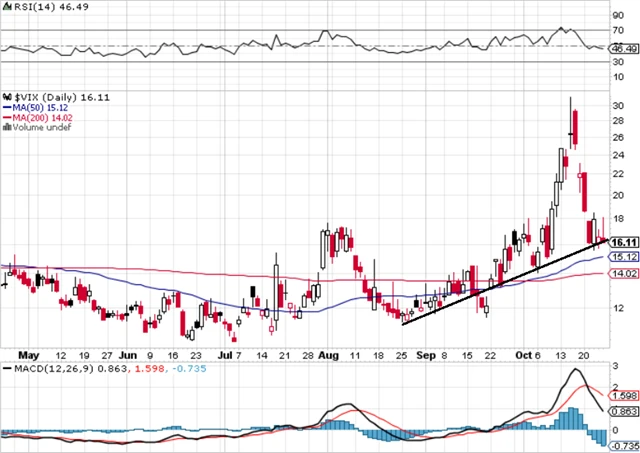640x453 pixels.
Task: Click the candlestick icon before $VIX label
Action: (7, 97)
